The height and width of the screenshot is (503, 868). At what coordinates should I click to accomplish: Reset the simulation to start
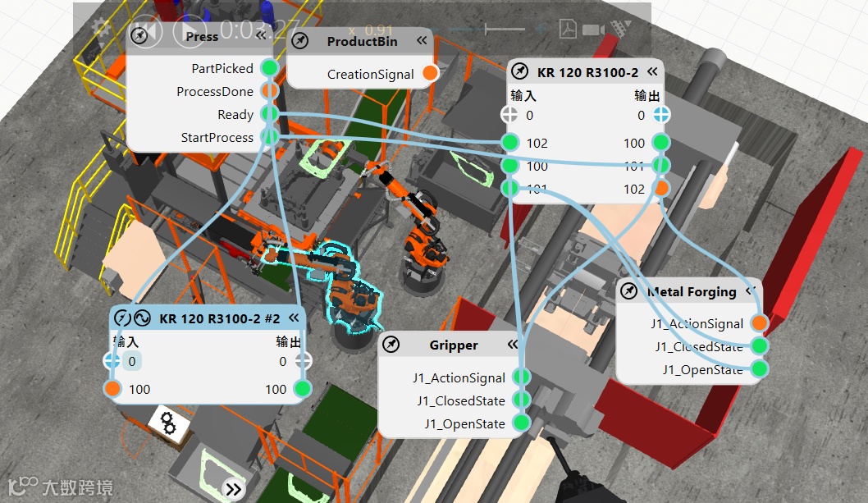click(x=145, y=31)
